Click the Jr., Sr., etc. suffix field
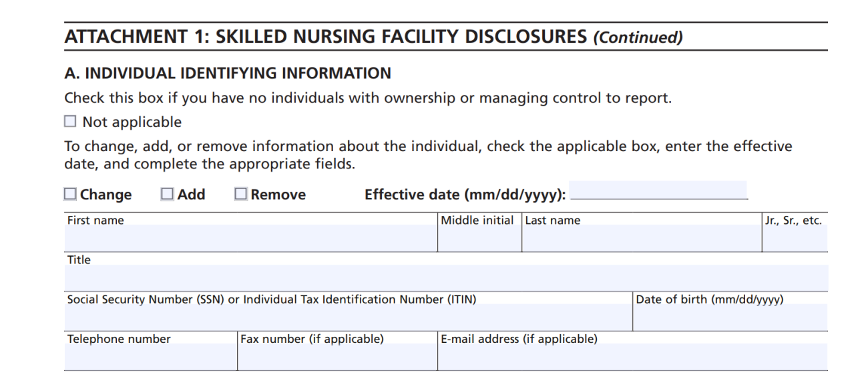Image resolution: width=868 pixels, height=383 pixels. [x=794, y=238]
